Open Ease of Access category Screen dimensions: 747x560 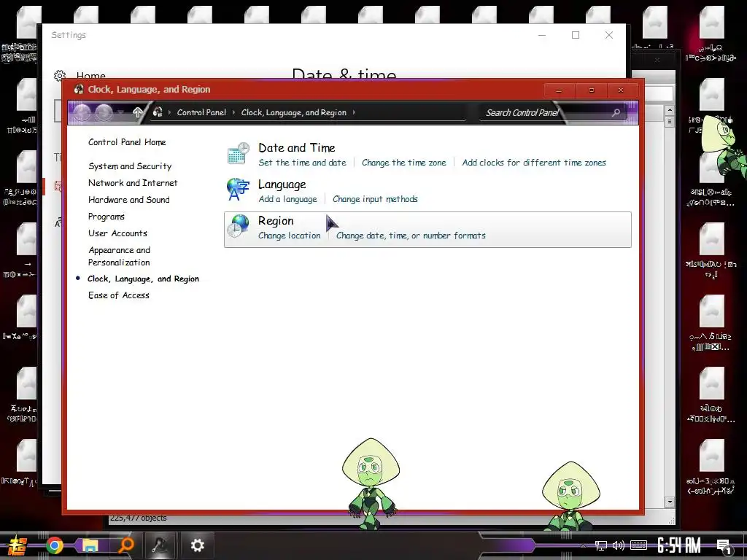[x=119, y=295]
